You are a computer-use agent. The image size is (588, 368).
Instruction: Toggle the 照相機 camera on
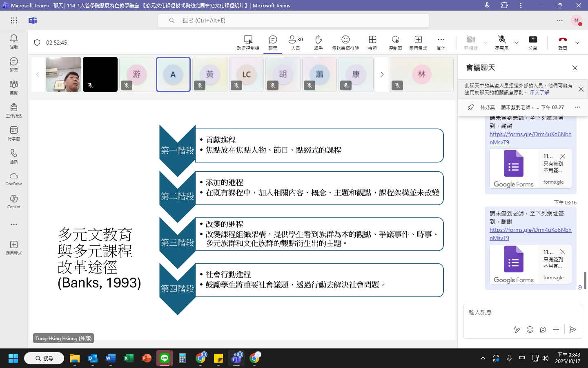point(471,42)
